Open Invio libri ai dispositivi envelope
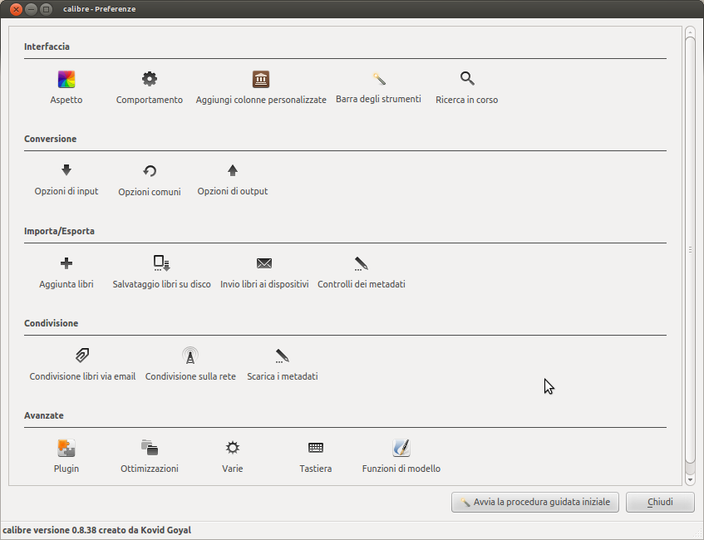704x540 pixels. (264, 263)
